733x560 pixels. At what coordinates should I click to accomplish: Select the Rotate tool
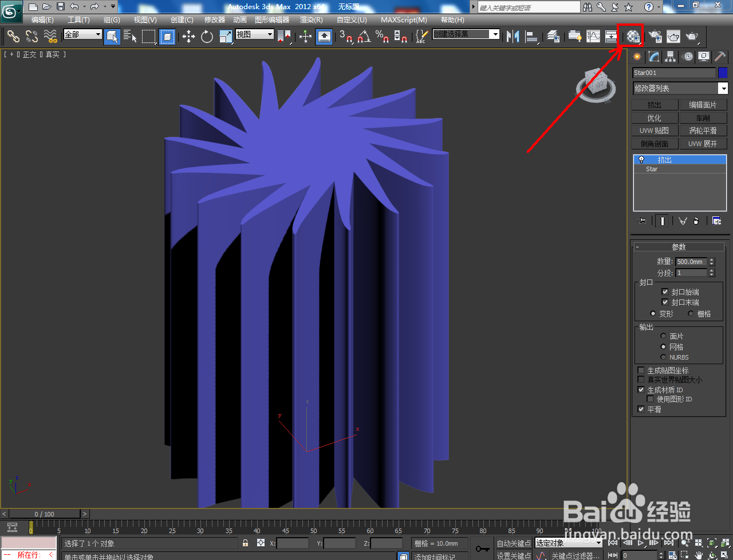tap(207, 37)
